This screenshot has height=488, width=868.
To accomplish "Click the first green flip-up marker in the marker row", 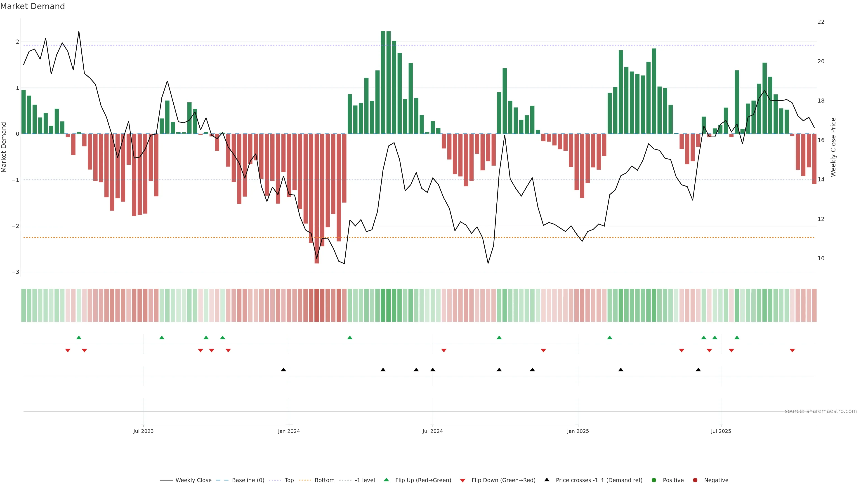I will [79, 338].
